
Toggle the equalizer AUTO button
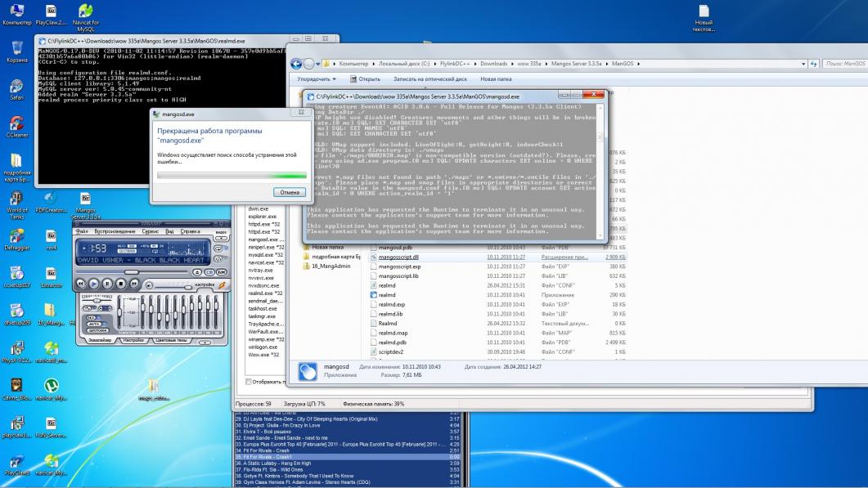pyautogui.click(x=92, y=324)
